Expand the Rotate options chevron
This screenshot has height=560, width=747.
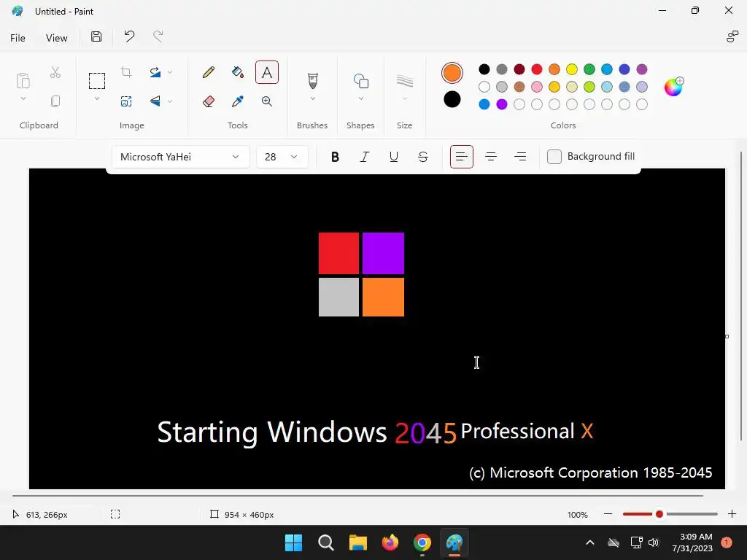(x=170, y=72)
